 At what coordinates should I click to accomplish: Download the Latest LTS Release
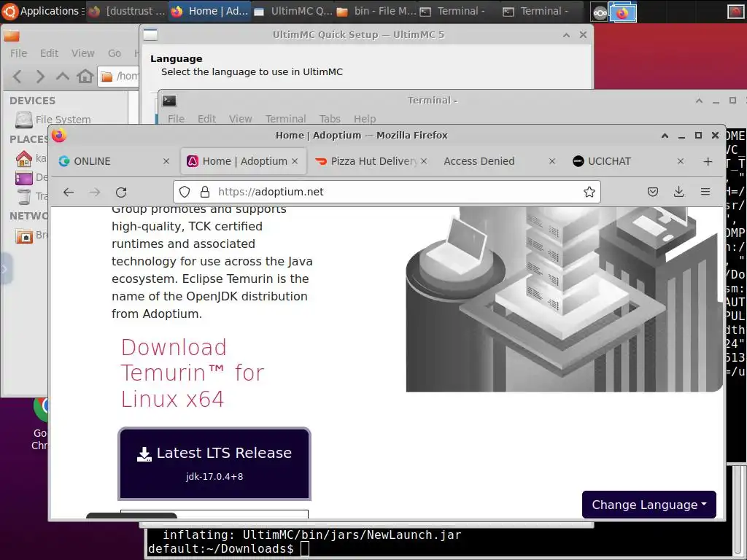[x=214, y=464]
